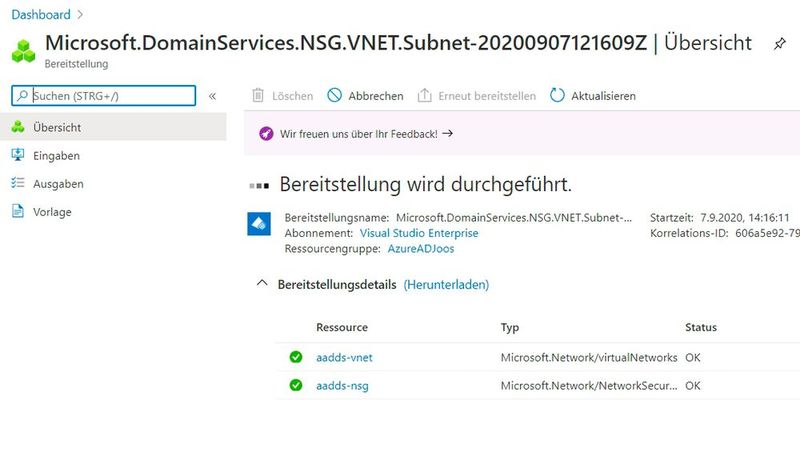Click Aktualisieren to refresh the deployment
The image size is (800, 452).
point(593,96)
